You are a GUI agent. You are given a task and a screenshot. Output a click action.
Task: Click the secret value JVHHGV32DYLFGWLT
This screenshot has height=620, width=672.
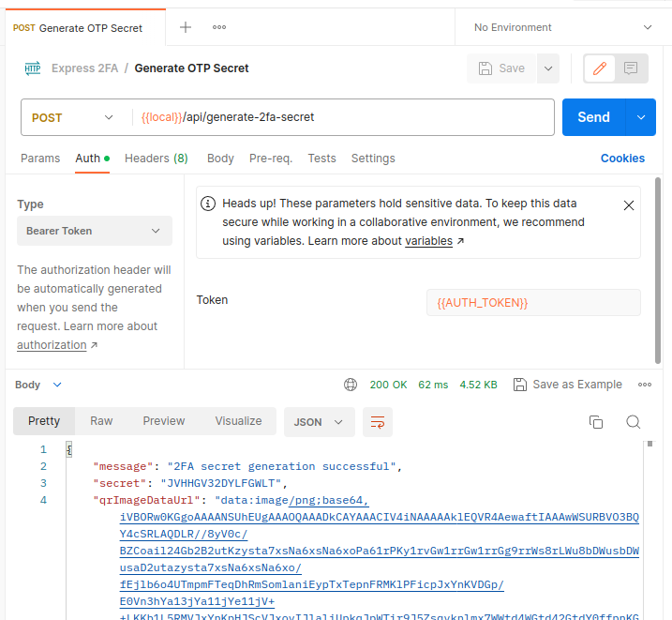coord(220,483)
